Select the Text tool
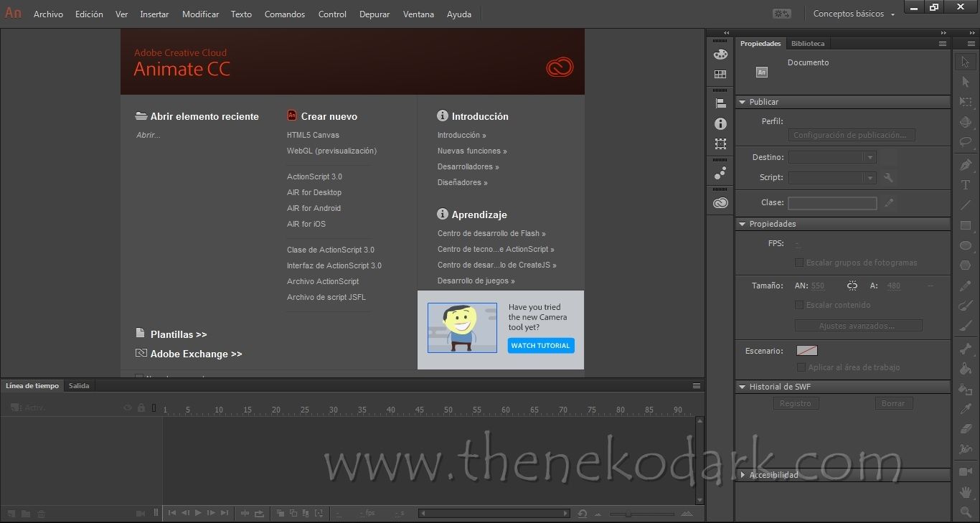The width and height of the screenshot is (980, 523). [966, 185]
